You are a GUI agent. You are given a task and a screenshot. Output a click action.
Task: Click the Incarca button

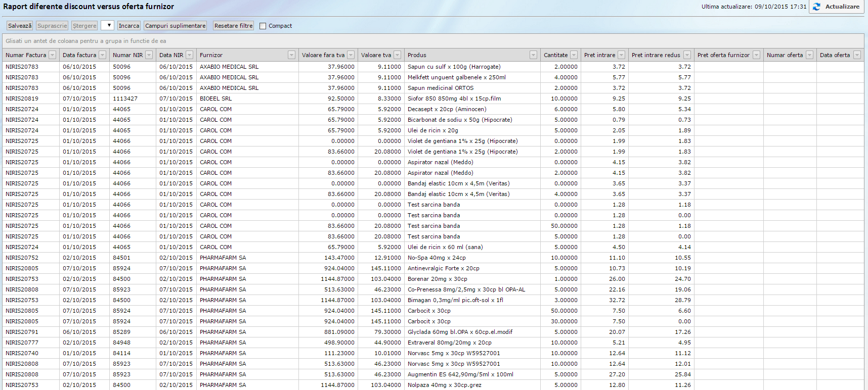[x=129, y=26]
